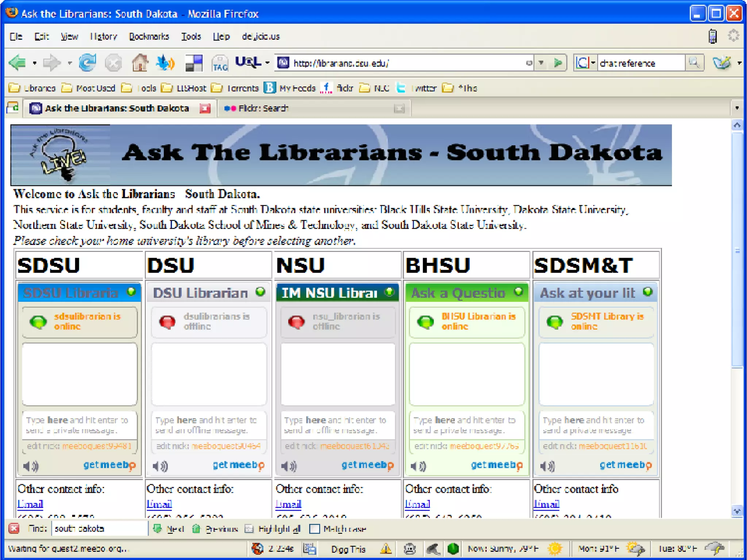Click the Reload page icon
This screenshot has height=560, width=747.
click(88, 63)
